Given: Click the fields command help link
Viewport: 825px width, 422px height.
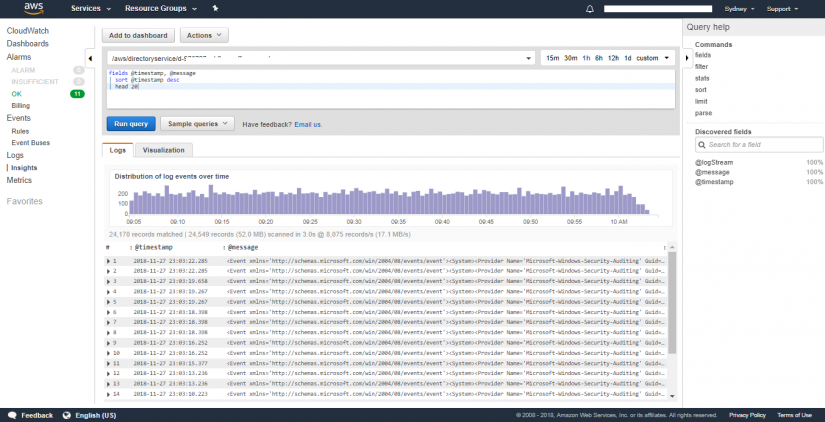Looking at the screenshot, I should [703, 55].
